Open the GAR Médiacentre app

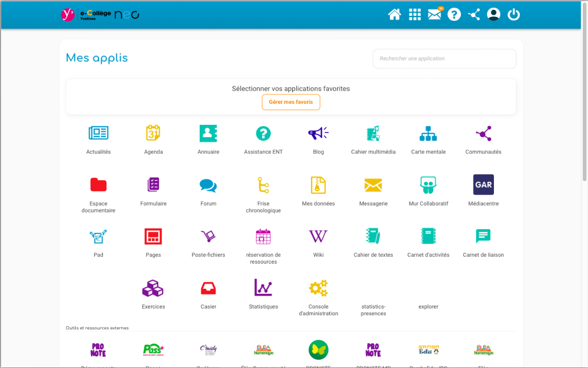[483, 185]
